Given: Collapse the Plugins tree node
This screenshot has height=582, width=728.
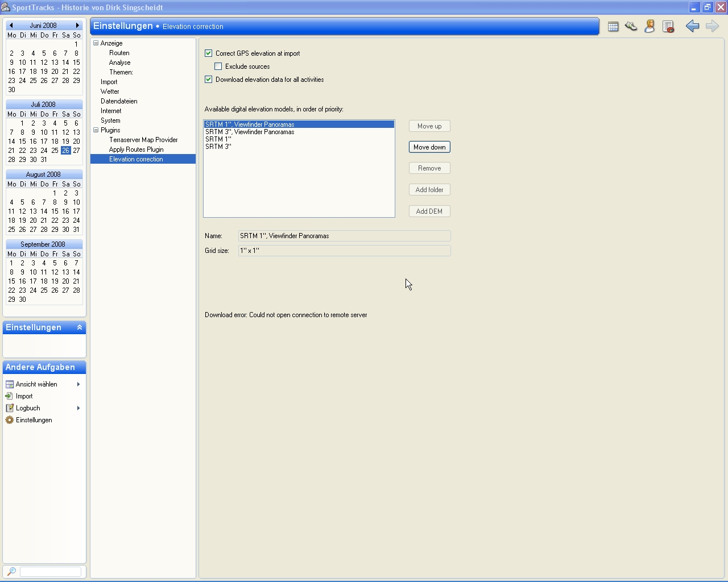Looking at the screenshot, I should pos(96,130).
